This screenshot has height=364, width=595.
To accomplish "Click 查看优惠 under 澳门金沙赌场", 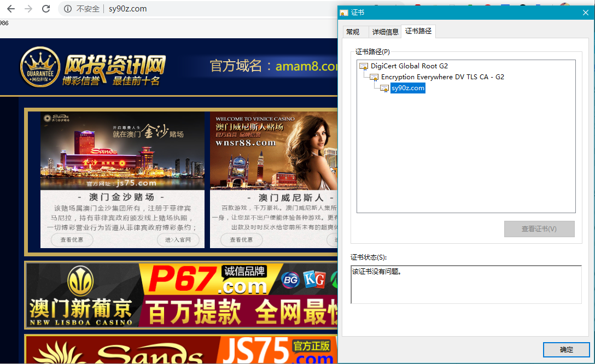I will click(72, 239).
